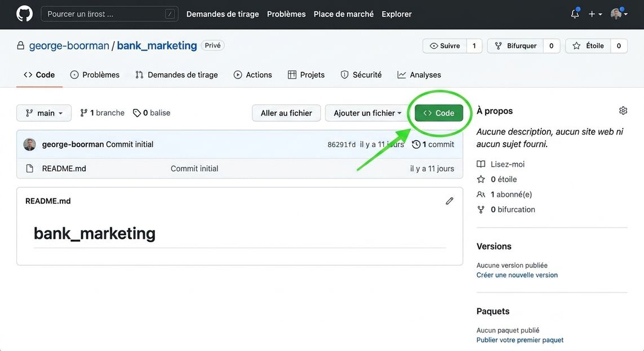
Task: Click george-boorman commit author avatar
Action: 29,144
